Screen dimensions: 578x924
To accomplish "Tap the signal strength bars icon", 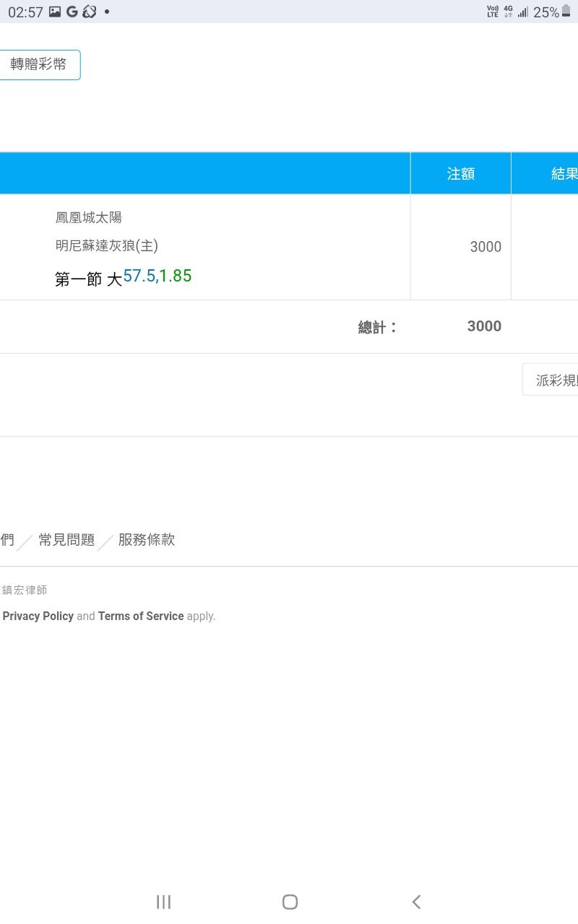I will coord(523,12).
